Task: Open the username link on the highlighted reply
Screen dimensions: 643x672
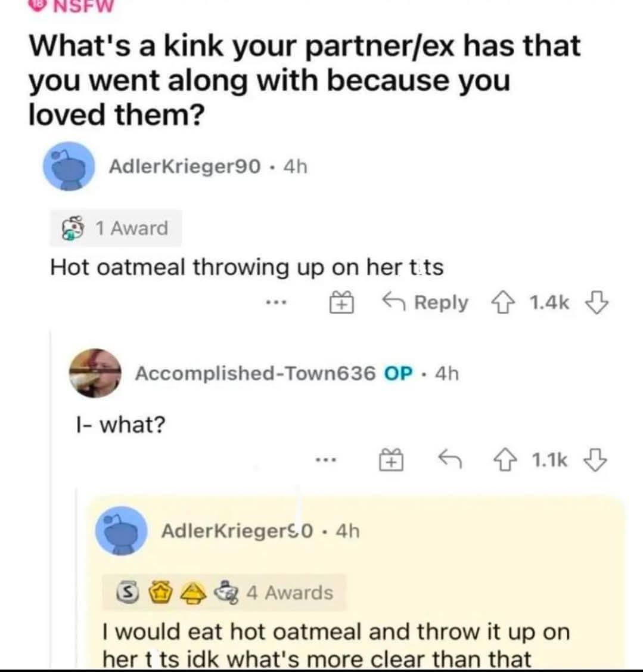Action: pyautogui.click(x=237, y=530)
